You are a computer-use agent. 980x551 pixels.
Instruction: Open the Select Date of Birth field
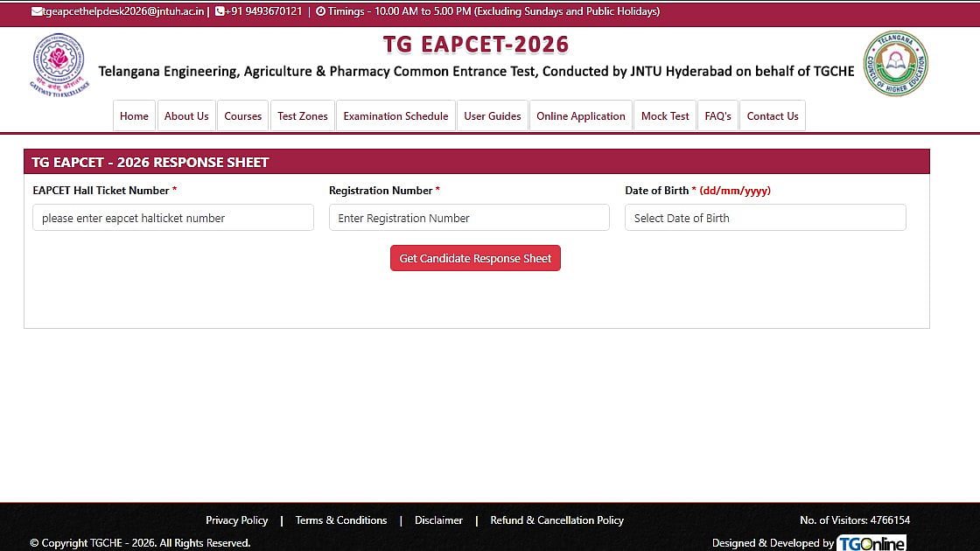(766, 218)
